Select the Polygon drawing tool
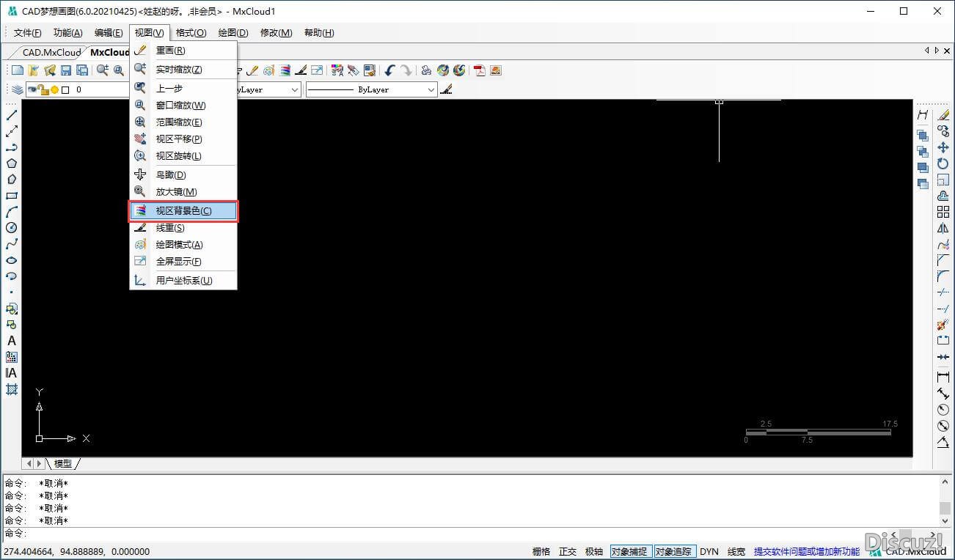The image size is (955, 560). (x=12, y=163)
